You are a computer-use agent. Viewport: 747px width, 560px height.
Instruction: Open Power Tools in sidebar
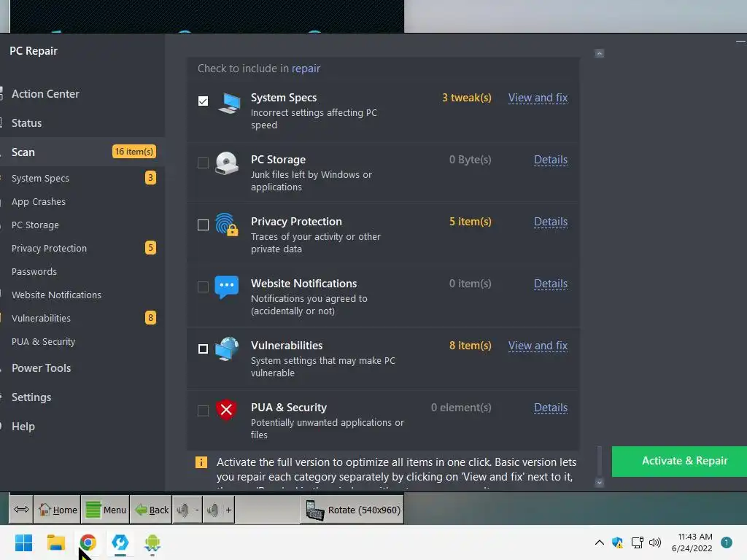coord(41,368)
